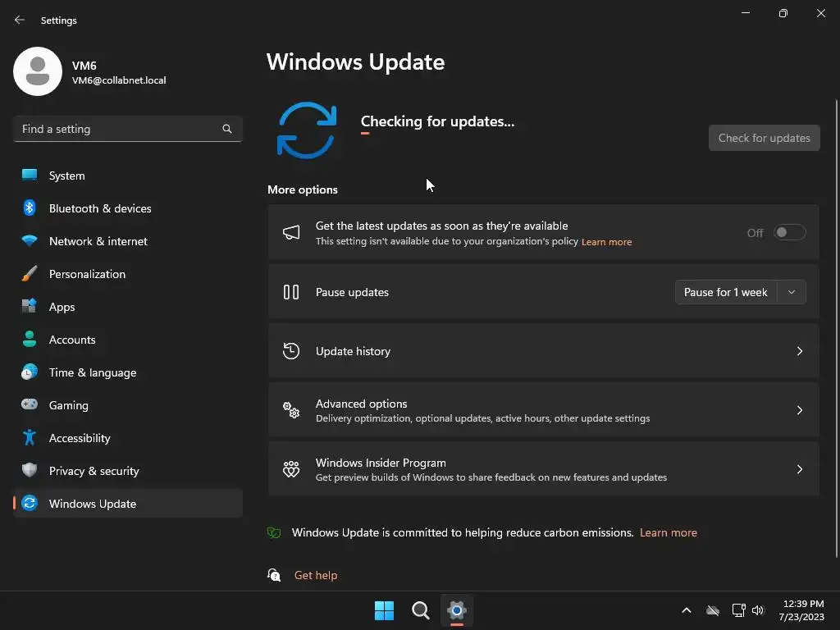The height and width of the screenshot is (630, 840).
Task: Click the Bluetooth icon in sidebar
Action: tap(30, 208)
